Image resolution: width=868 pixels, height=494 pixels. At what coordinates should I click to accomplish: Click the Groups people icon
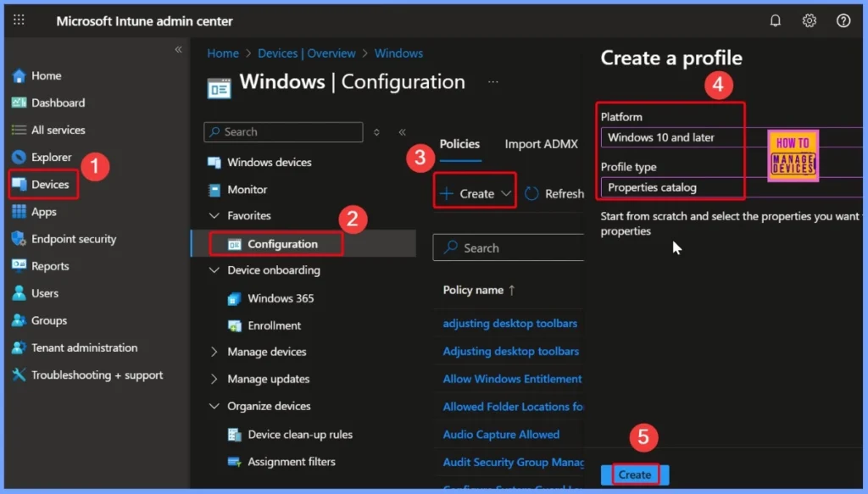(x=19, y=319)
